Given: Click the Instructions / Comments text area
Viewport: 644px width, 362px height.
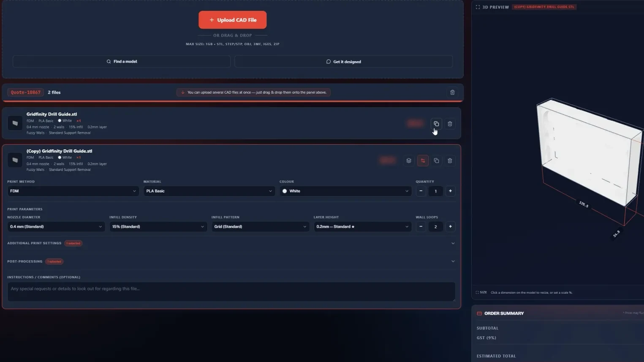Looking at the screenshot, I should point(231,292).
